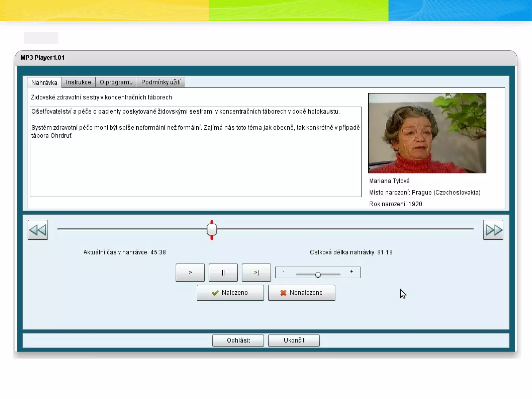
Task: Select the Nahrávka tab
Action: click(x=44, y=83)
